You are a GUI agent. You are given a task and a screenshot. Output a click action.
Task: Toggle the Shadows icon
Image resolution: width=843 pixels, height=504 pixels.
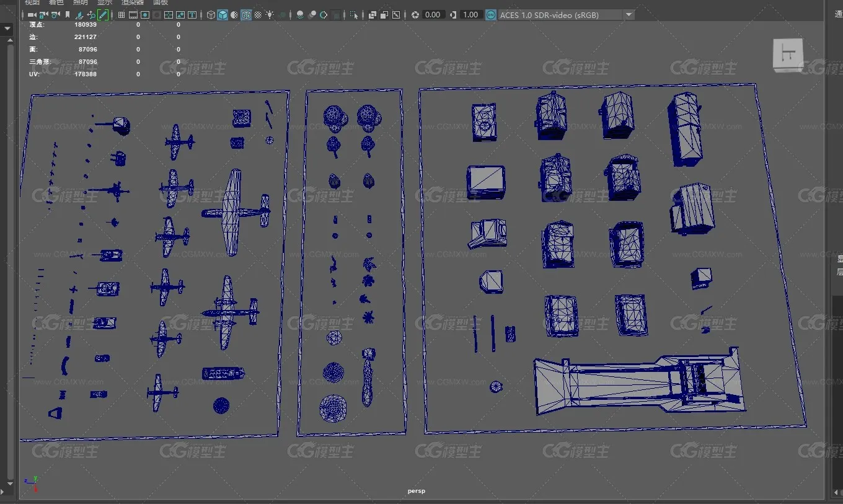click(x=281, y=15)
